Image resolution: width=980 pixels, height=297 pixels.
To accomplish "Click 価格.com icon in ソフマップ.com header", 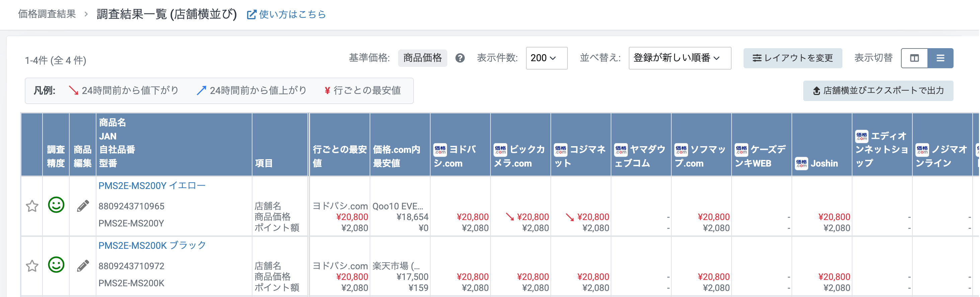I will coord(681,150).
